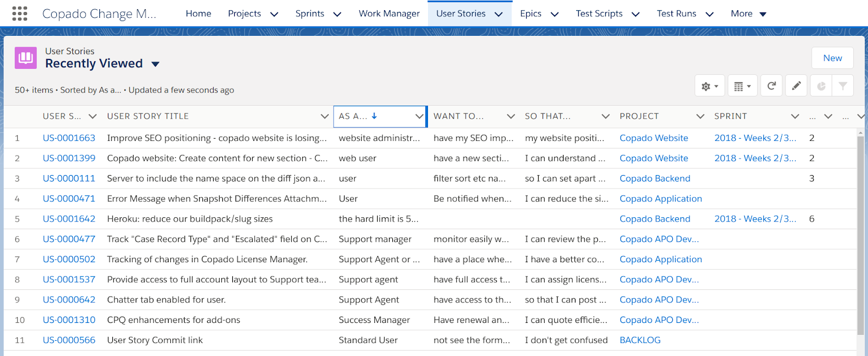Image resolution: width=868 pixels, height=356 pixels.
Task: Click the User Stories object icon
Action: [25, 58]
